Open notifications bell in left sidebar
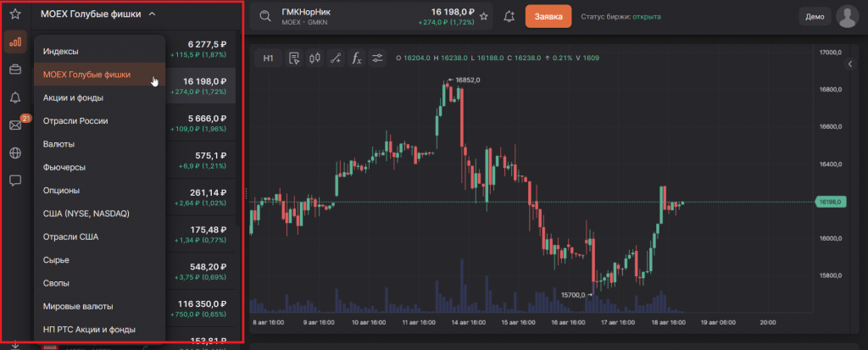Image resolution: width=868 pixels, height=350 pixels. coord(15,98)
